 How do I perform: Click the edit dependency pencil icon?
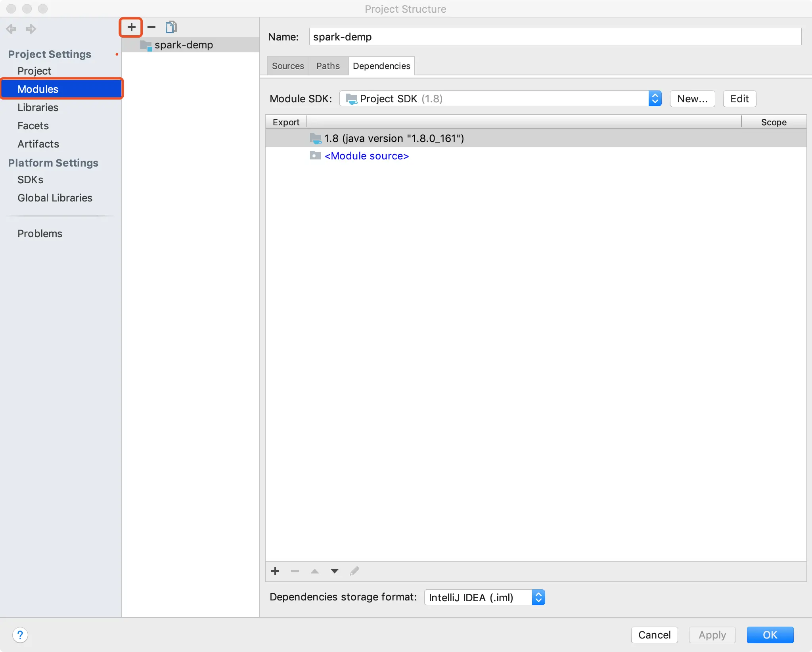pos(354,571)
